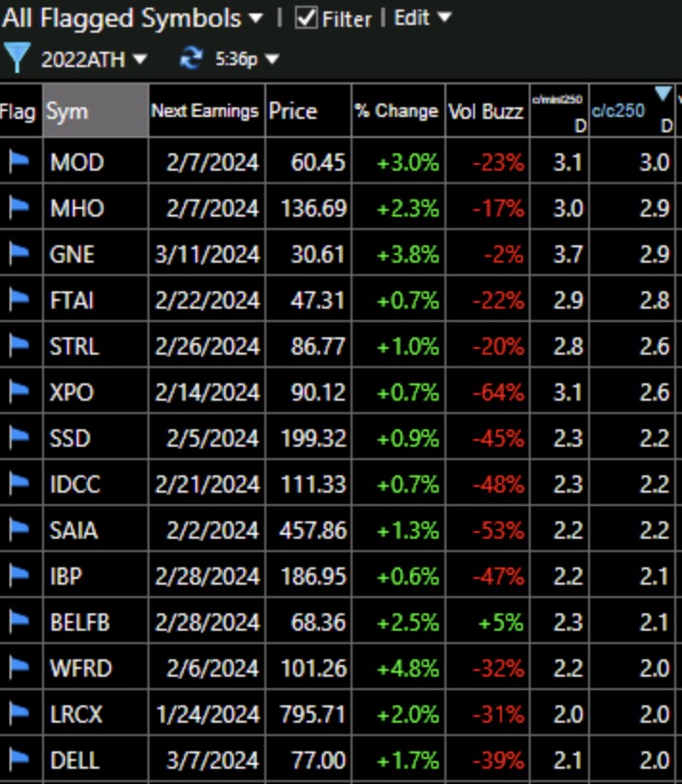Click the flag icon next to IDCC
This screenshot has height=784, width=682.
coord(19,483)
